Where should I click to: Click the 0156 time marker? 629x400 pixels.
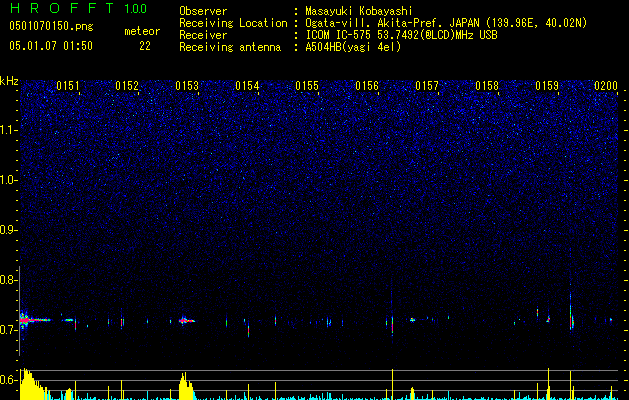coord(367,86)
